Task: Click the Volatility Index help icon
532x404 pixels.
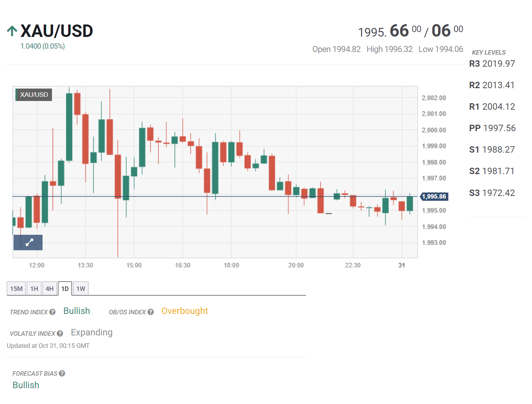Action: (x=60, y=334)
